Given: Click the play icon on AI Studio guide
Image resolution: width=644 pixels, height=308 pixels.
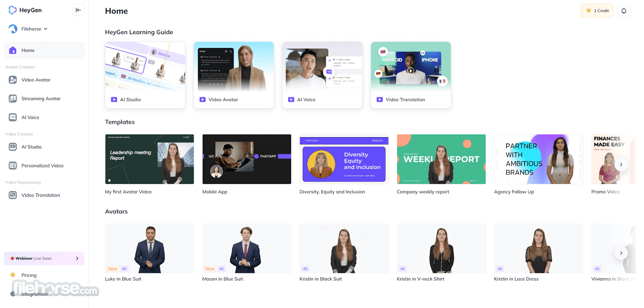Looking at the screenshot, I should [114, 100].
